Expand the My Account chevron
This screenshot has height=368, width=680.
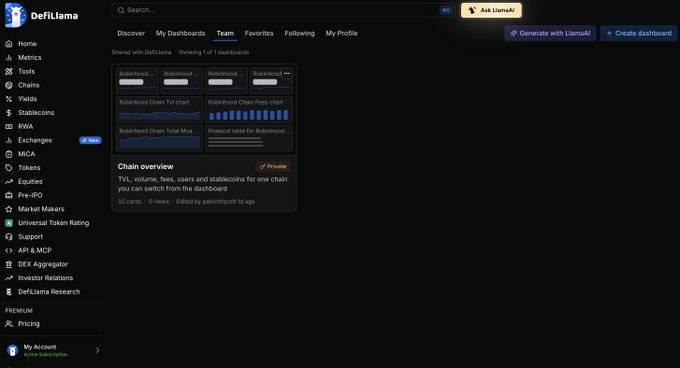point(97,350)
